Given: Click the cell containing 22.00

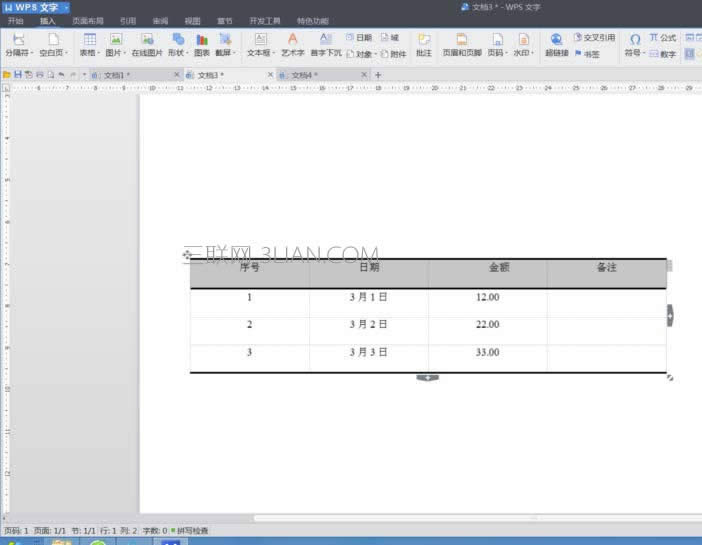Looking at the screenshot, I should 488,331.
